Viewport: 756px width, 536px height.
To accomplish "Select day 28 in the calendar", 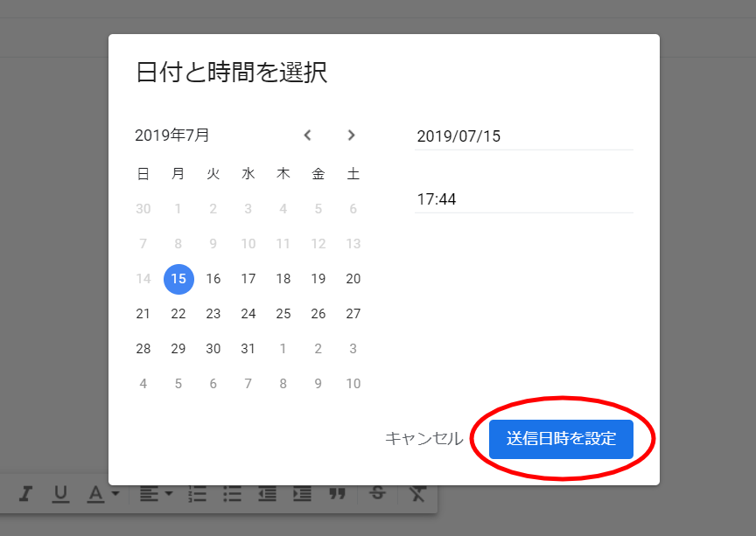I will pyautogui.click(x=143, y=349).
